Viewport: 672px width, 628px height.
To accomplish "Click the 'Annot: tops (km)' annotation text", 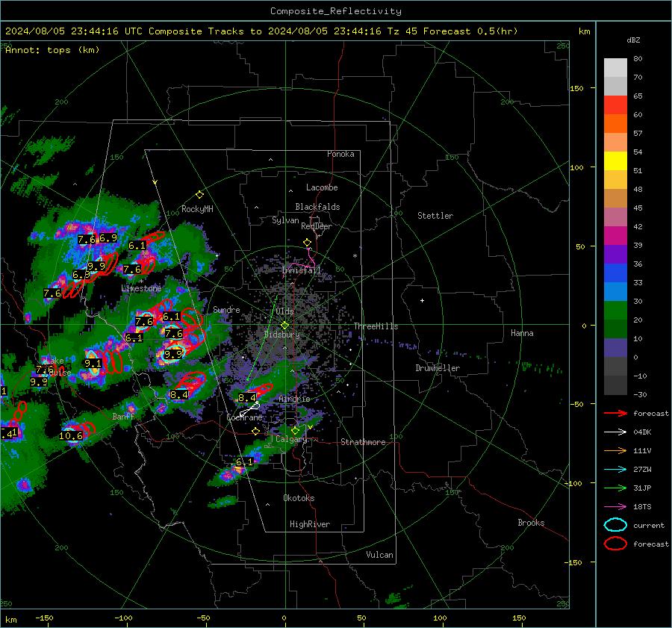I will tap(52, 50).
